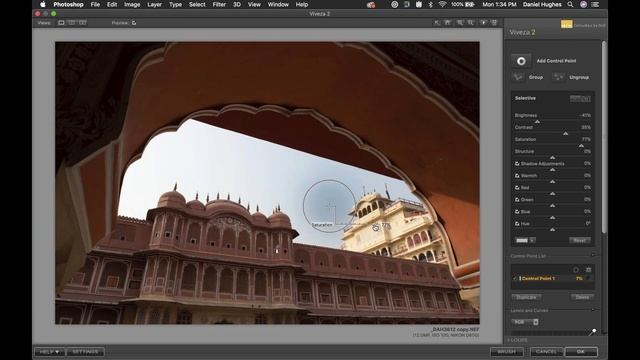Click the Reset button
Screen dimensions: 640x360
click(x=580, y=240)
